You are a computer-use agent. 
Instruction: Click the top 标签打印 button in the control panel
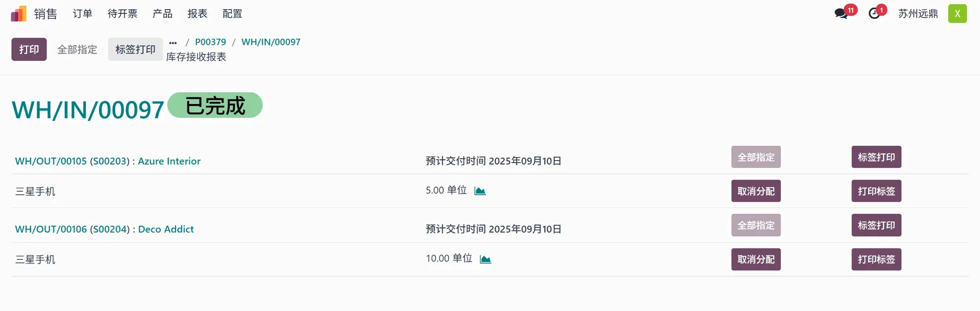135,49
